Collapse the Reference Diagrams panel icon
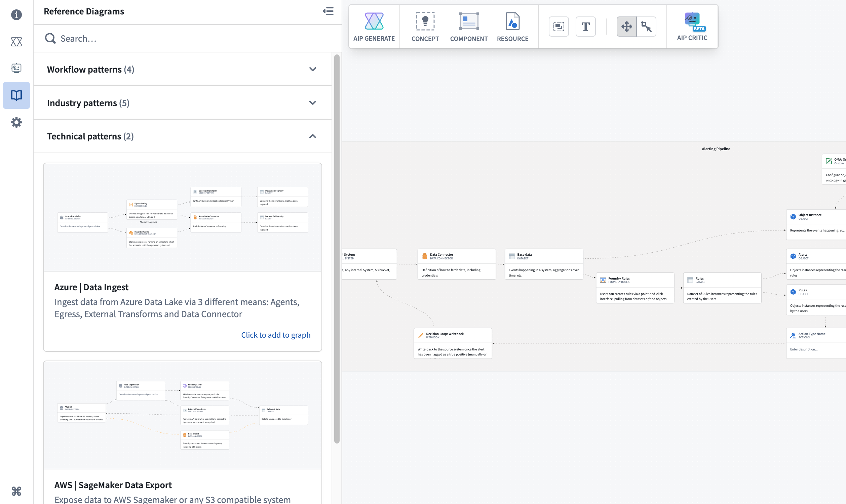 pyautogui.click(x=328, y=11)
